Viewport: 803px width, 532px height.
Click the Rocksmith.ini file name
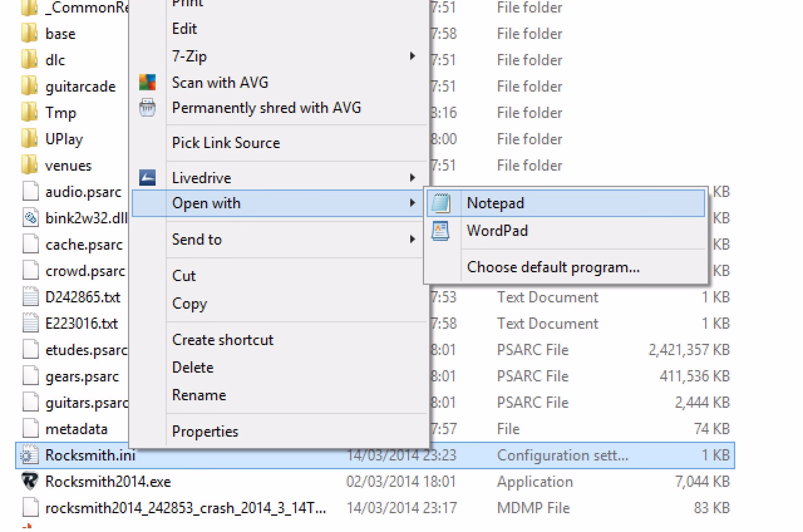tap(90, 455)
